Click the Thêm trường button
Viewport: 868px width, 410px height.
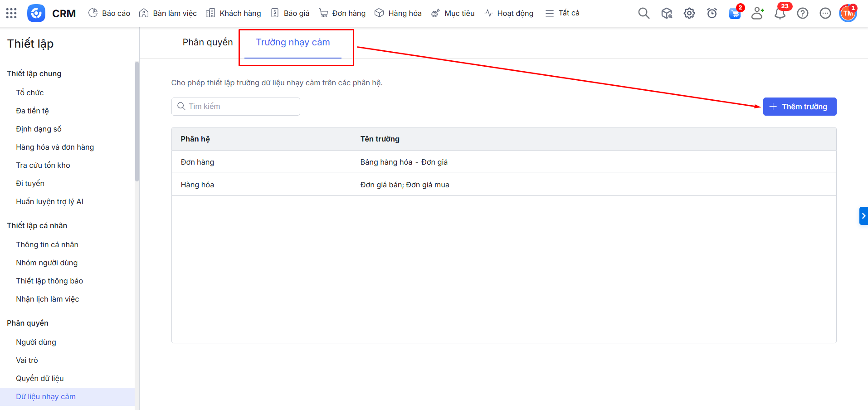[800, 107]
